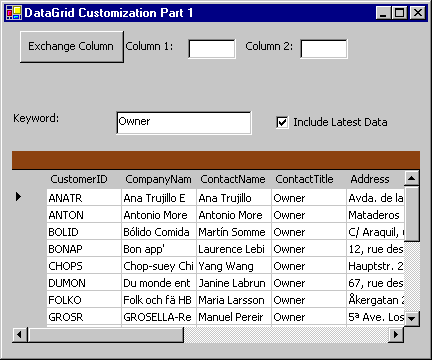
Task: Focus the Column 1 input box
Action: coord(212,49)
